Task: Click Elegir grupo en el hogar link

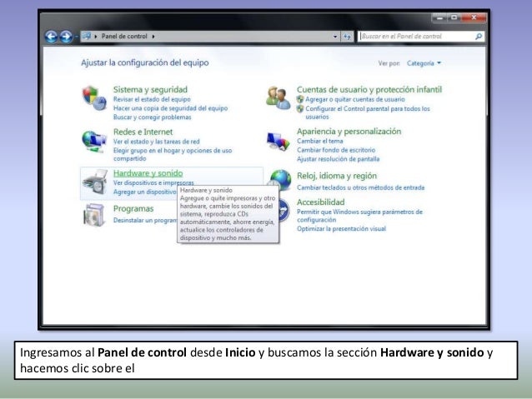Action: click(173, 154)
